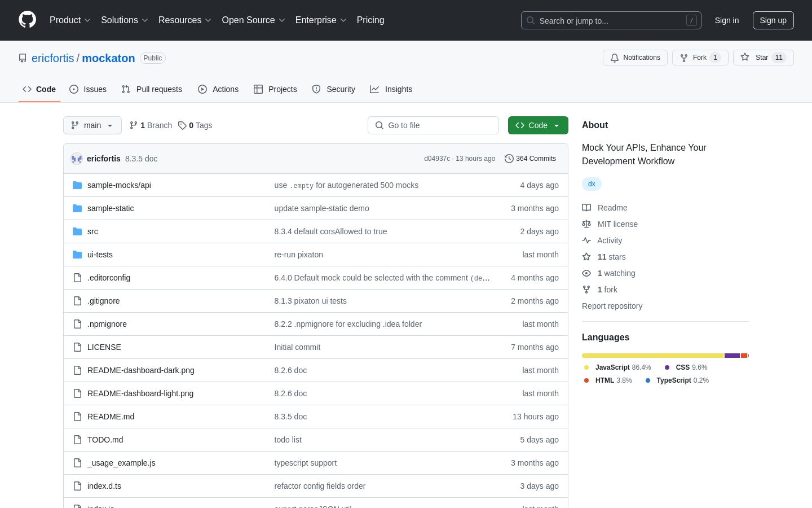Image resolution: width=812 pixels, height=508 pixels.
Task: Click the TODO.md file icon
Action: [77, 440]
